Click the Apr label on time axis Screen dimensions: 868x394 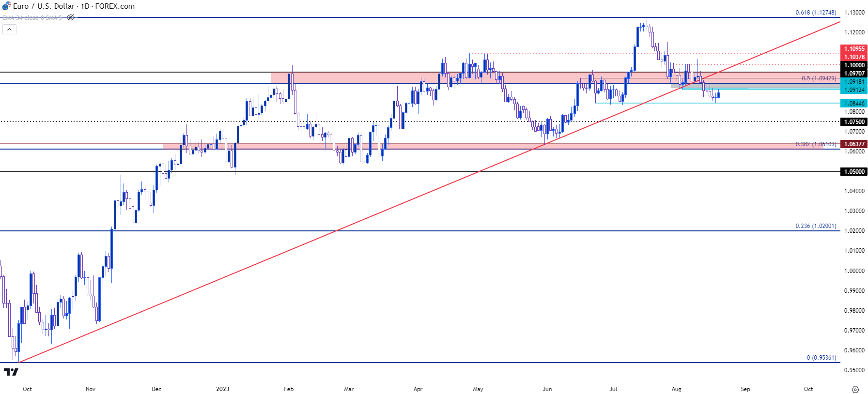418,389
